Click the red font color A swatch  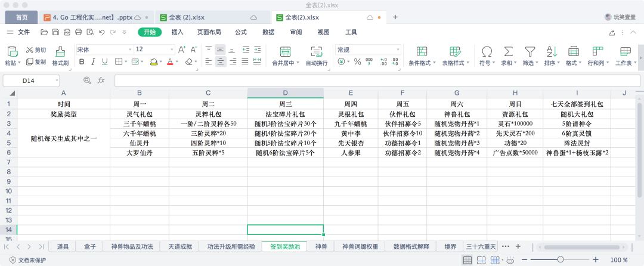tap(170, 62)
